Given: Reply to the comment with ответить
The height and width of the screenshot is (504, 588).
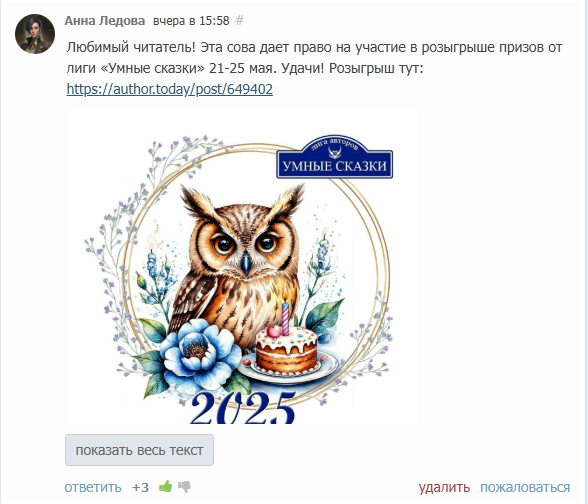Looking at the screenshot, I should pyautogui.click(x=93, y=487).
